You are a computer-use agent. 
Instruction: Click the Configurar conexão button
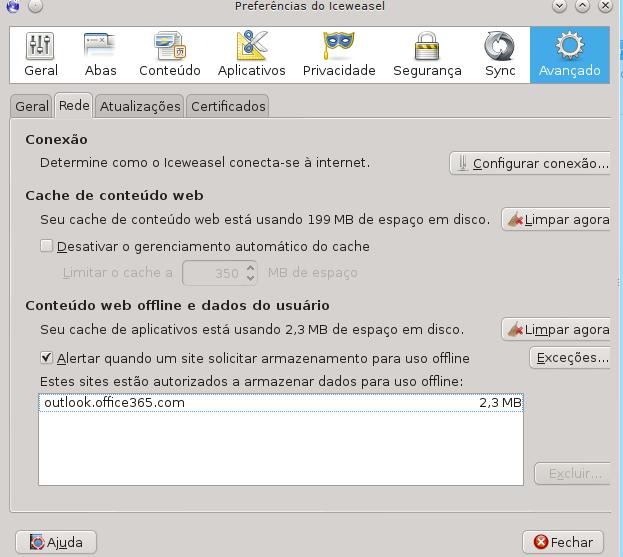pyautogui.click(x=530, y=163)
